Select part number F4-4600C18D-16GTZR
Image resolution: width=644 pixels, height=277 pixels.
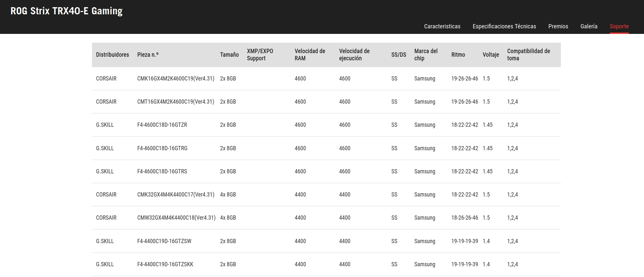[x=162, y=125]
